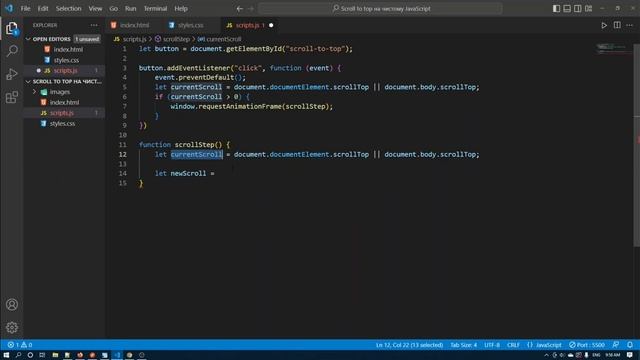This screenshot has height=360, width=640.
Task: Switch to the index.html editor tab
Action: [134, 25]
